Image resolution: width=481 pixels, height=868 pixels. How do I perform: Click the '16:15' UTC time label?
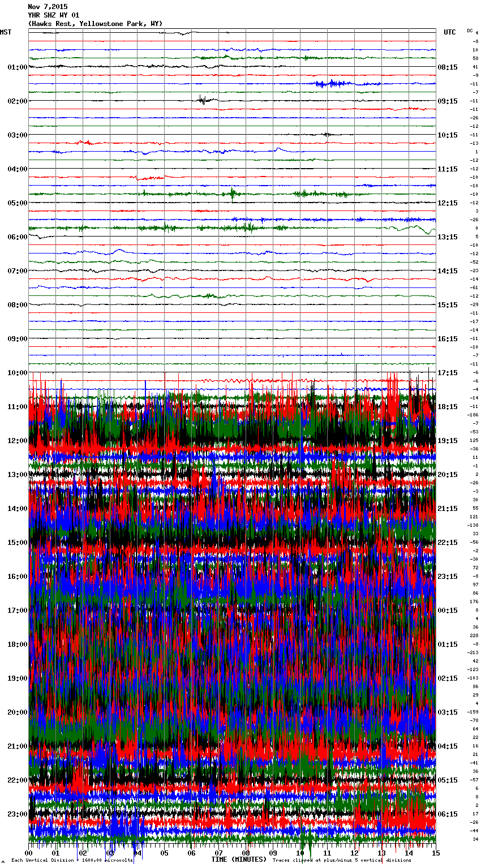coord(448,339)
